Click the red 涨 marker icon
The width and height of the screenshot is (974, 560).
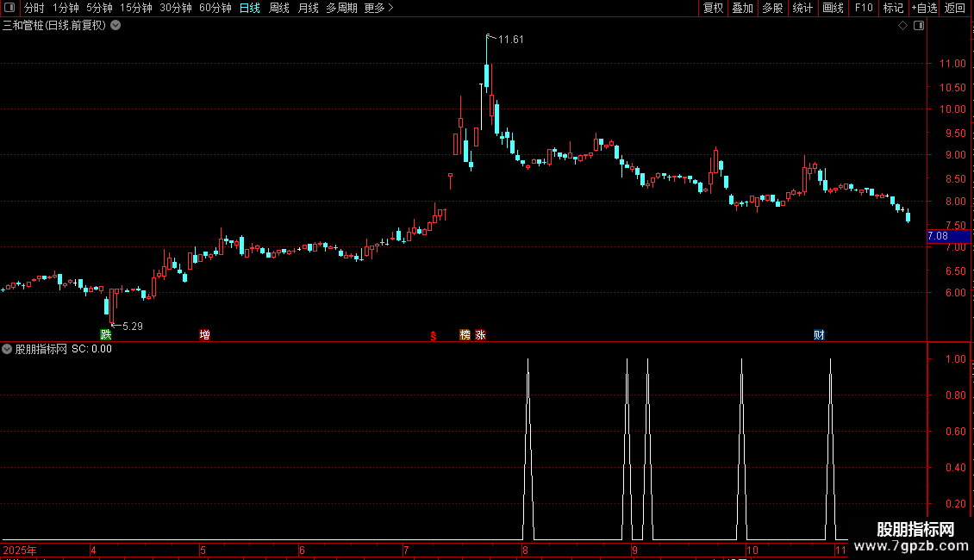(x=480, y=334)
